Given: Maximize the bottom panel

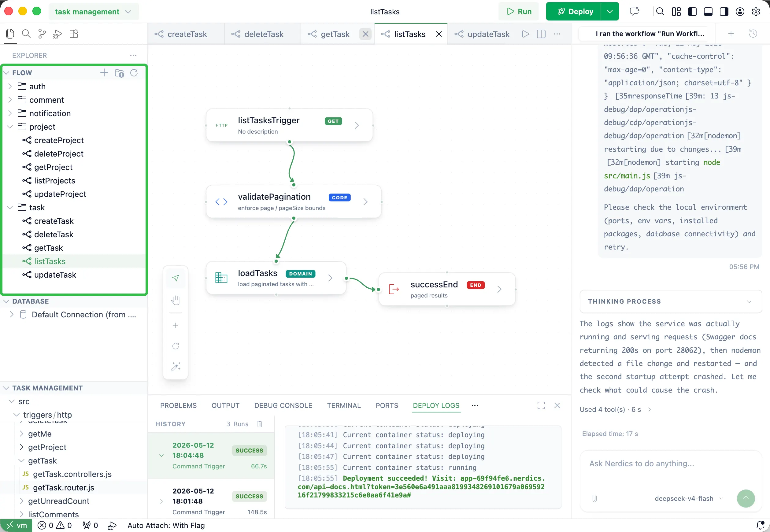Looking at the screenshot, I should point(541,405).
